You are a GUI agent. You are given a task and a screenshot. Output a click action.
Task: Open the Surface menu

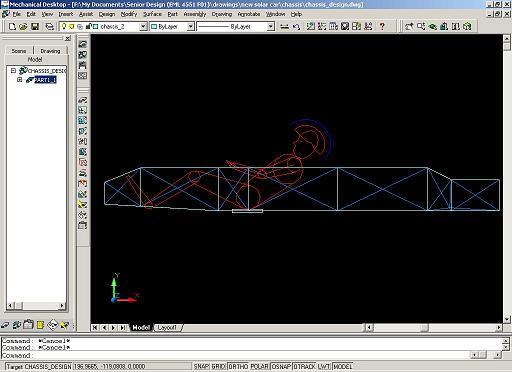click(x=152, y=14)
